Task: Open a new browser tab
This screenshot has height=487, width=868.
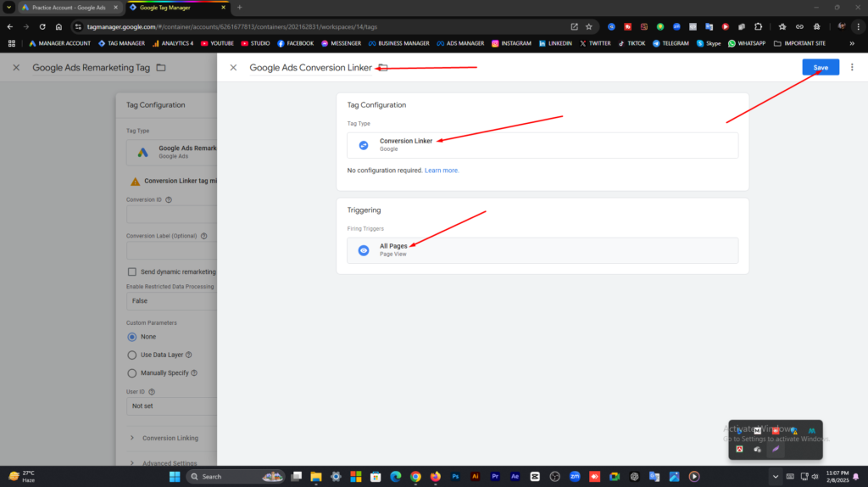Action: 240,8
